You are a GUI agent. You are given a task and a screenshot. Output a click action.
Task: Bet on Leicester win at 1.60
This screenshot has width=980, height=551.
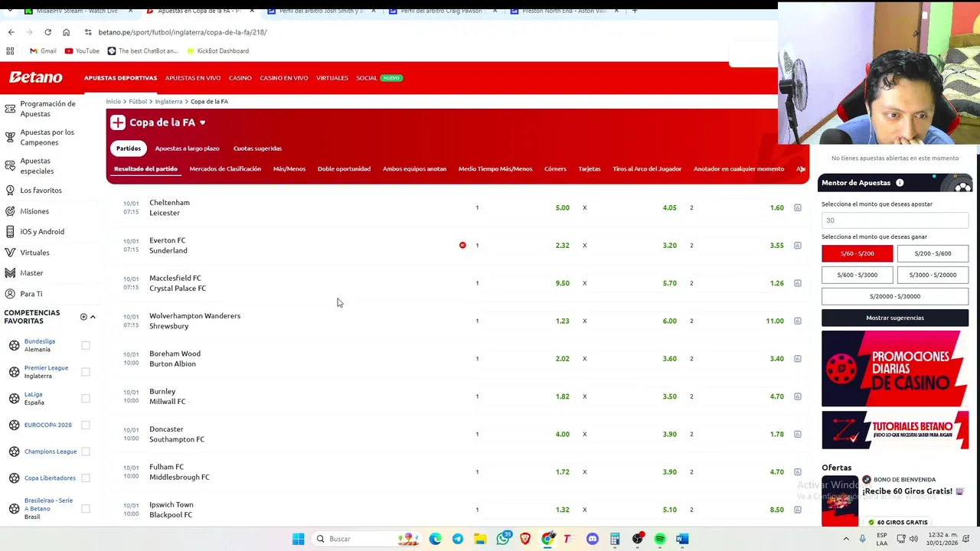[x=776, y=207]
